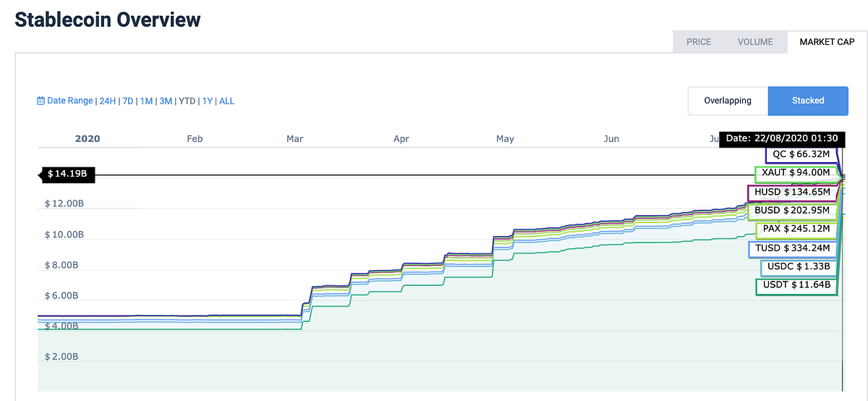The height and width of the screenshot is (401, 868).
Task: Set range to 7D
Action: point(128,101)
